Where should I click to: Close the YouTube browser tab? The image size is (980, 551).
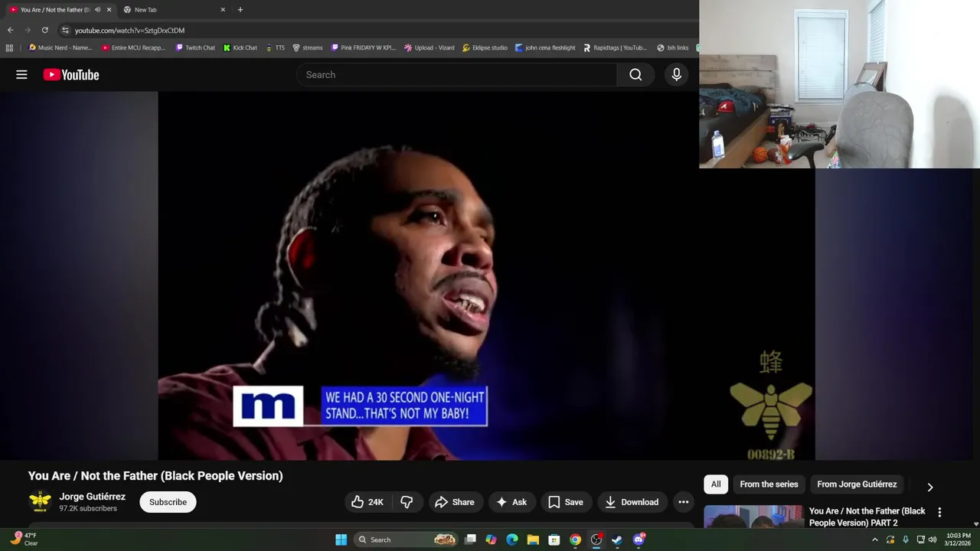109,9
